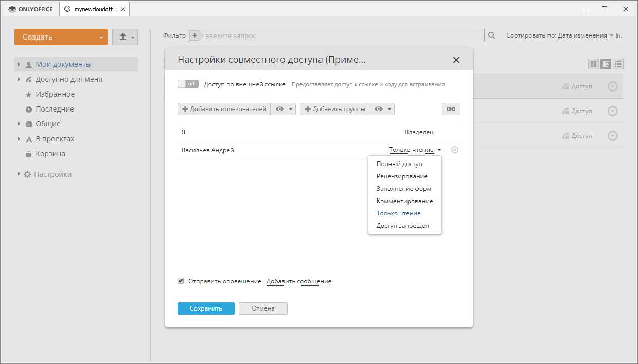Click Доступ link in third file row
Image resolution: width=638 pixels, height=364 pixels.
[577, 136]
